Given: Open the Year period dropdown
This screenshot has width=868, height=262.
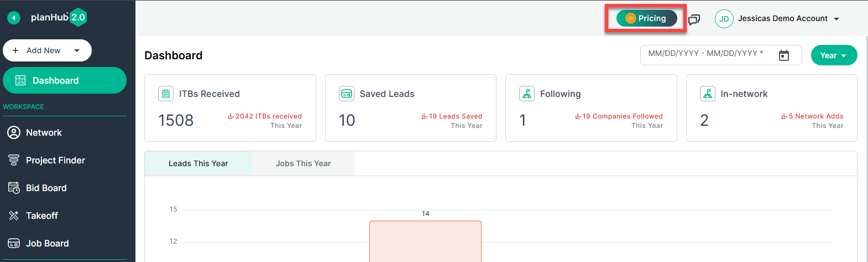Looking at the screenshot, I should point(834,55).
